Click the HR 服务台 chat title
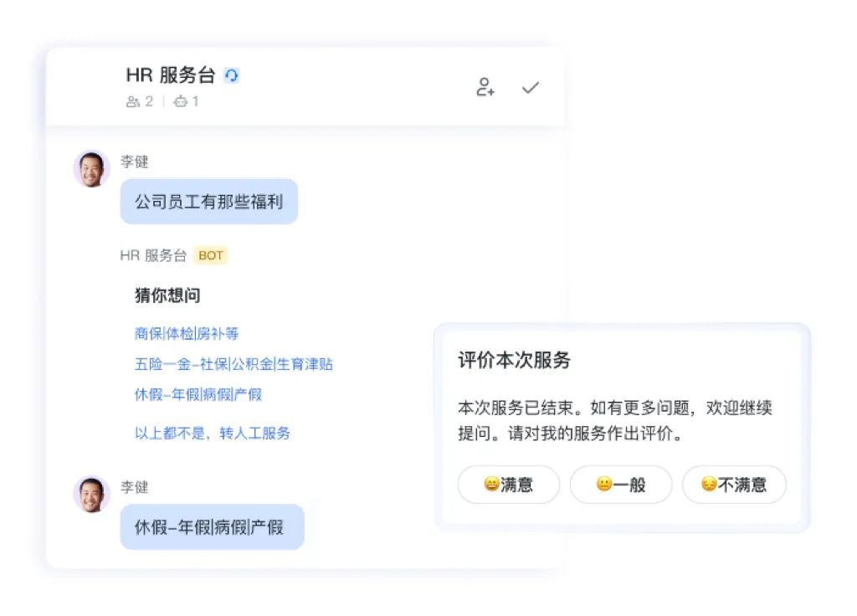The image size is (857, 616). point(171,75)
